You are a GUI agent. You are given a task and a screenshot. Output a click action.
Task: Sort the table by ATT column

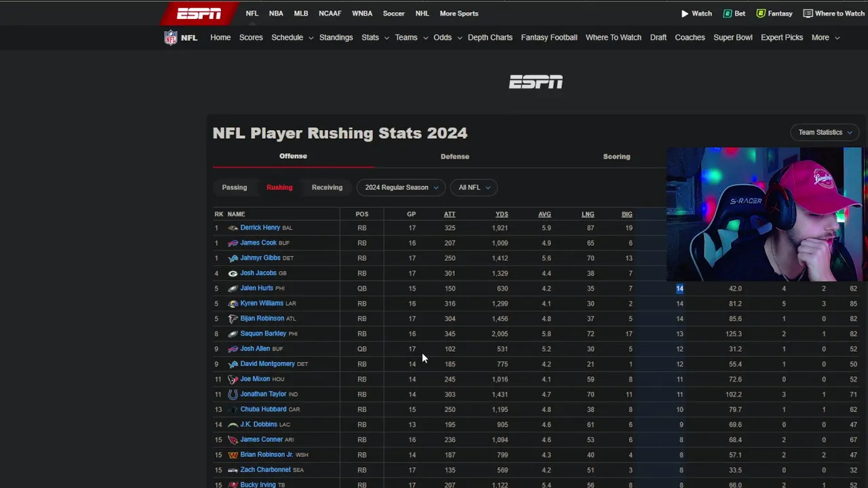[450, 214]
